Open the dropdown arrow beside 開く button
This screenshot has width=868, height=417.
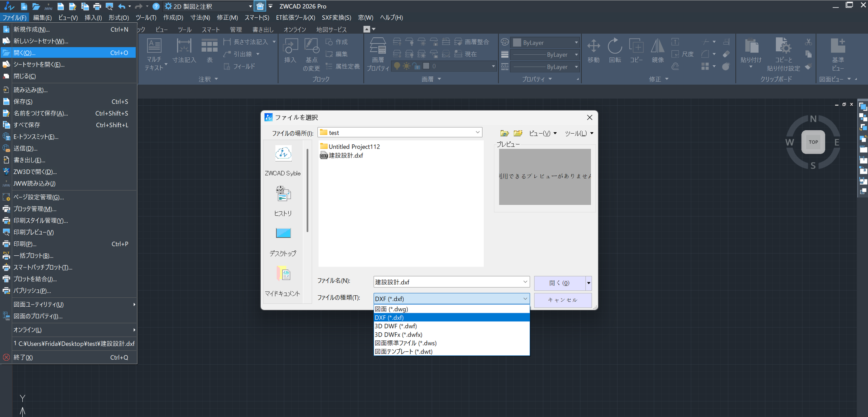click(588, 283)
